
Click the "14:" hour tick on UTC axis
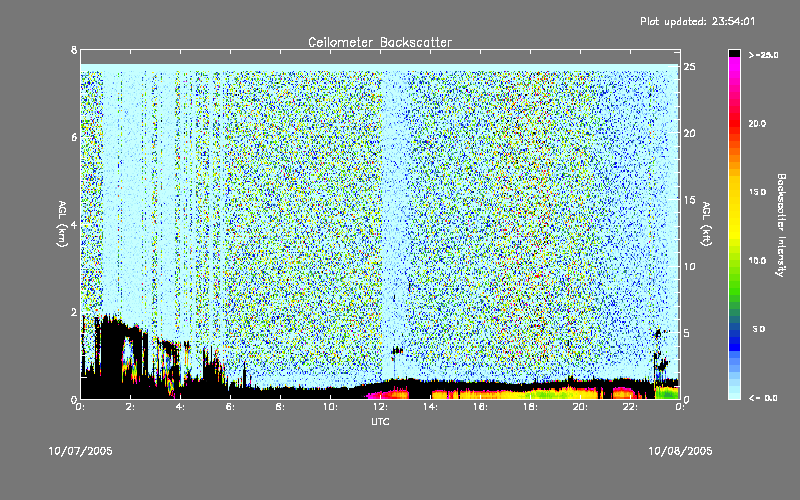(x=430, y=407)
